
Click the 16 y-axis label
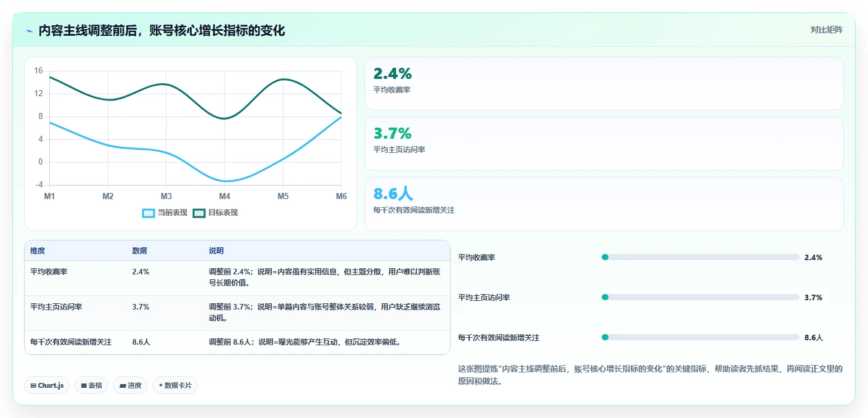point(38,71)
